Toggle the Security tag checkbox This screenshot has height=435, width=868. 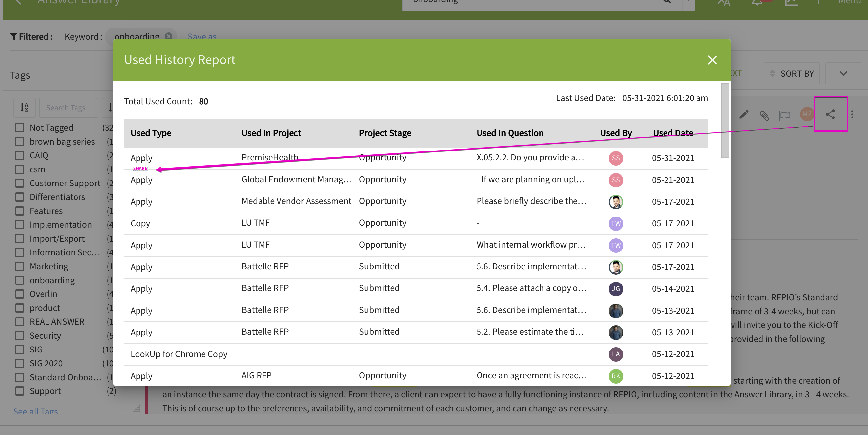tap(20, 336)
